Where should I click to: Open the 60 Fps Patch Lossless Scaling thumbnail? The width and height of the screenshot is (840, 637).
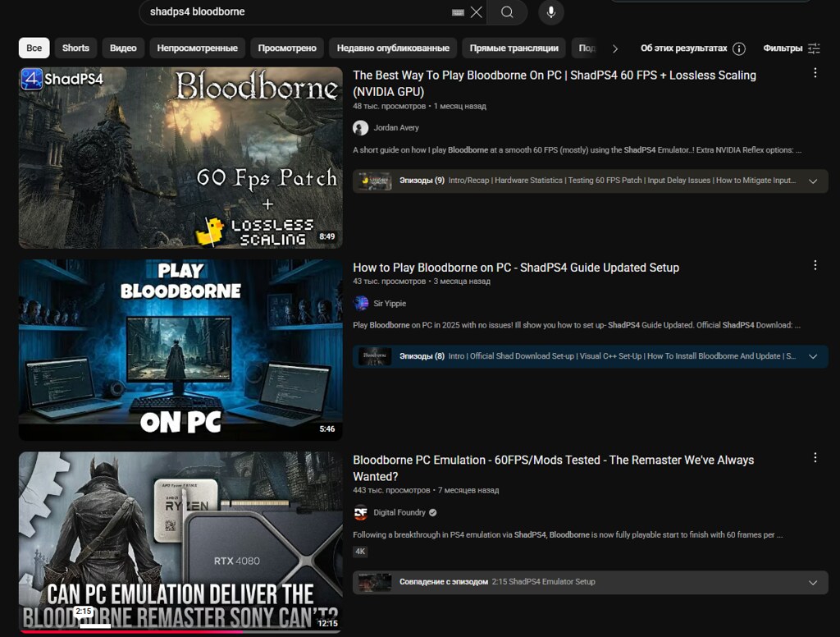coord(180,158)
